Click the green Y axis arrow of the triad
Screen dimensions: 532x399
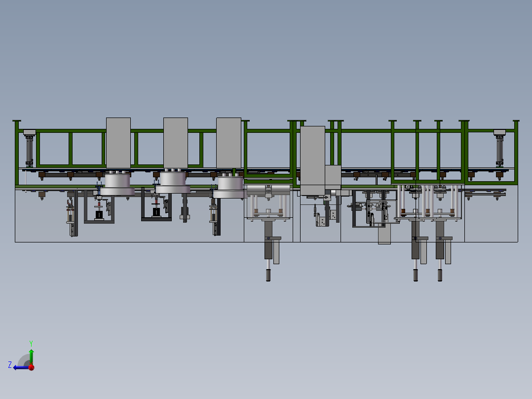click(x=31, y=356)
